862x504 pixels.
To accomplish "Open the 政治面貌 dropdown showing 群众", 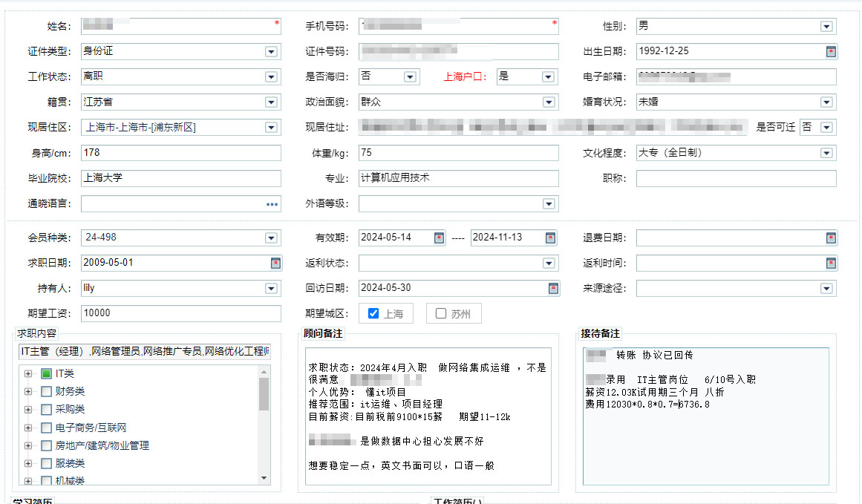I will pyautogui.click(x=549, y=102).
